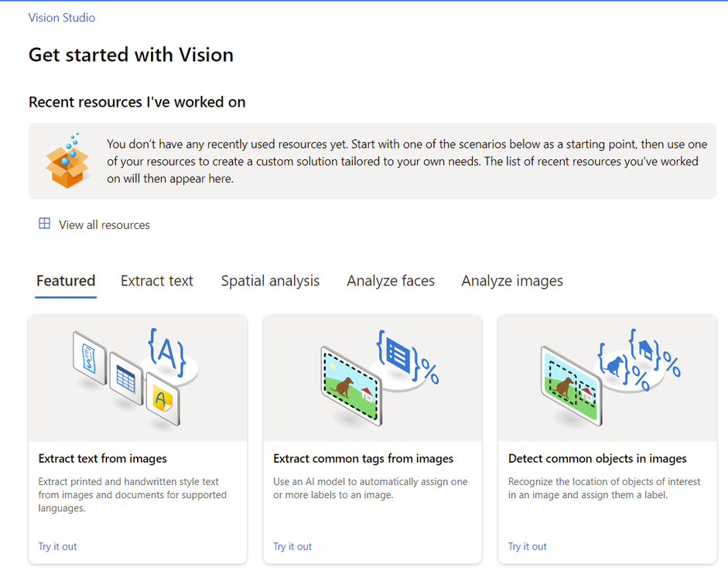728x571 pixels.
Task: Select the Featured tab
Action: click(66, 281)
